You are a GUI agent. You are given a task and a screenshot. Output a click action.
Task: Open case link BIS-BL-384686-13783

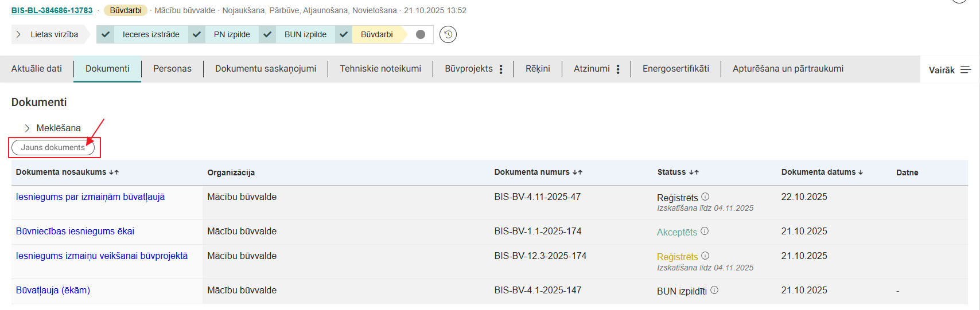(52, 10)
